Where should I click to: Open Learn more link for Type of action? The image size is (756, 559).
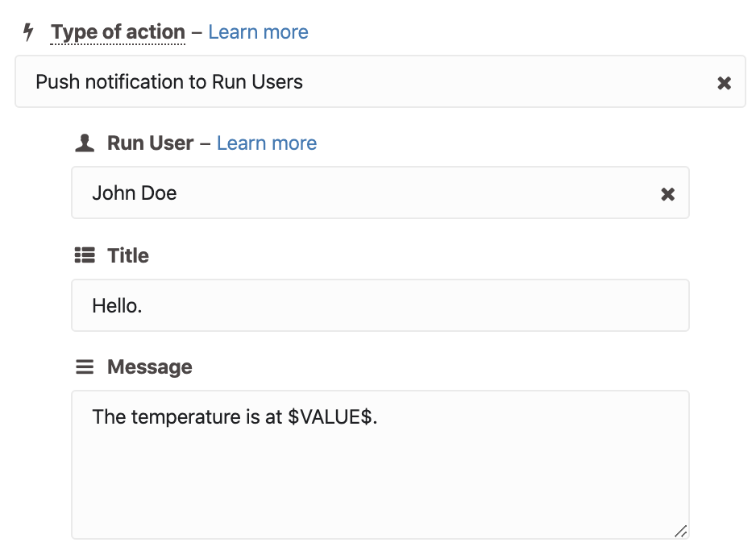pyautogui.click(x=258, y=31)
